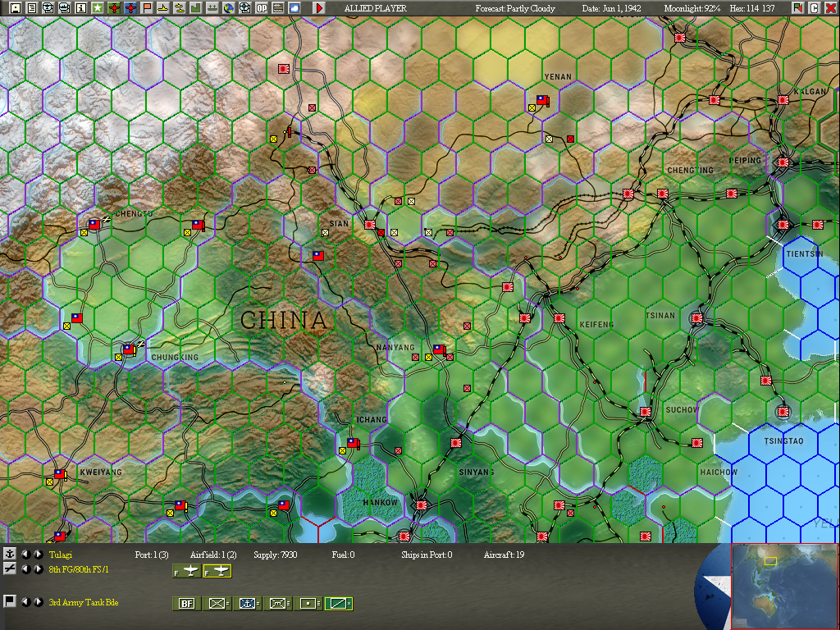Click the minimap overview of the Pacific
Viewport: 840px width, 630px height.
click(785, 586)
